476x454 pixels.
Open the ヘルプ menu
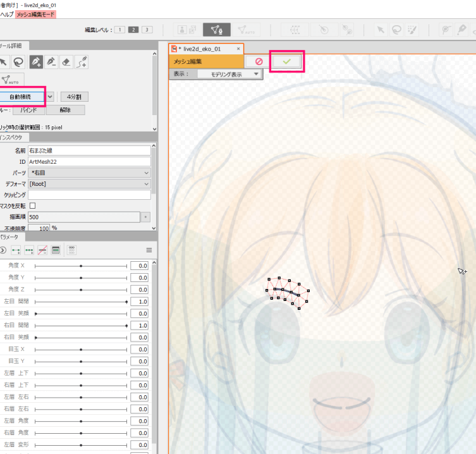coord(7,15)
